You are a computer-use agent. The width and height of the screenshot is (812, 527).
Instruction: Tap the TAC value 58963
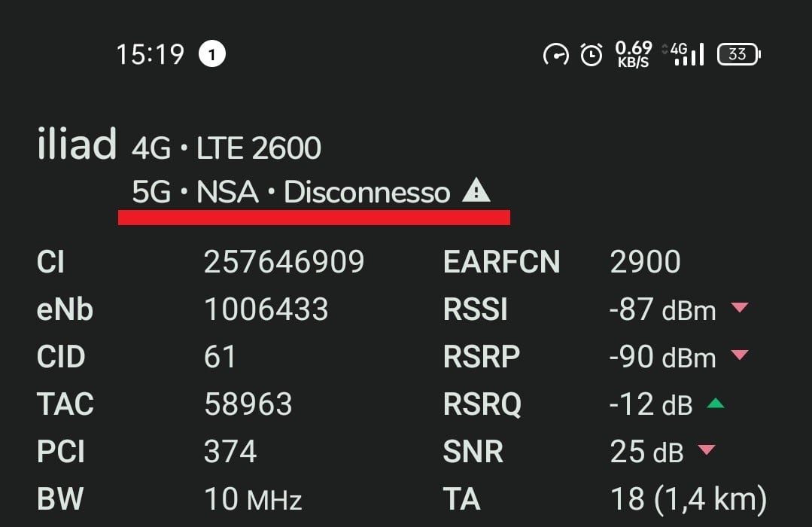(248, 404)
